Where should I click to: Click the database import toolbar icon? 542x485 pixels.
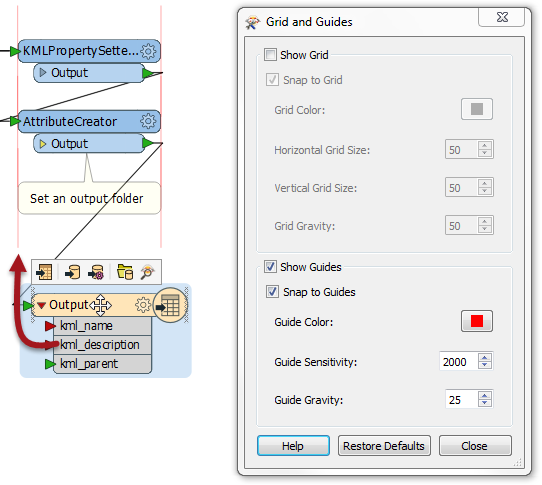72,272
